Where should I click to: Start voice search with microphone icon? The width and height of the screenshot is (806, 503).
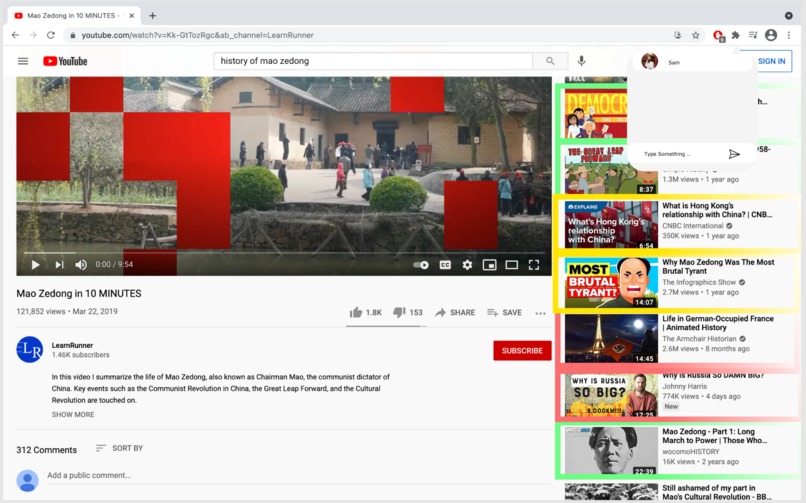pos(581,61)
